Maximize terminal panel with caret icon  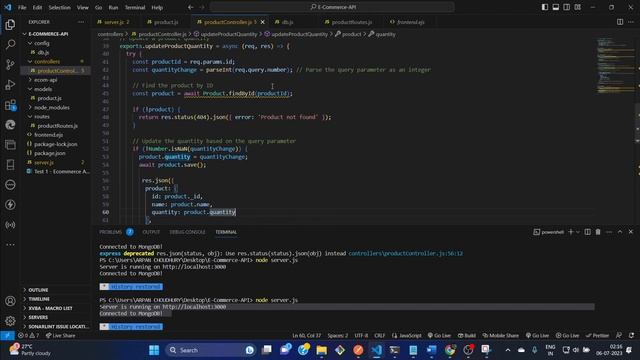[620, 232]
